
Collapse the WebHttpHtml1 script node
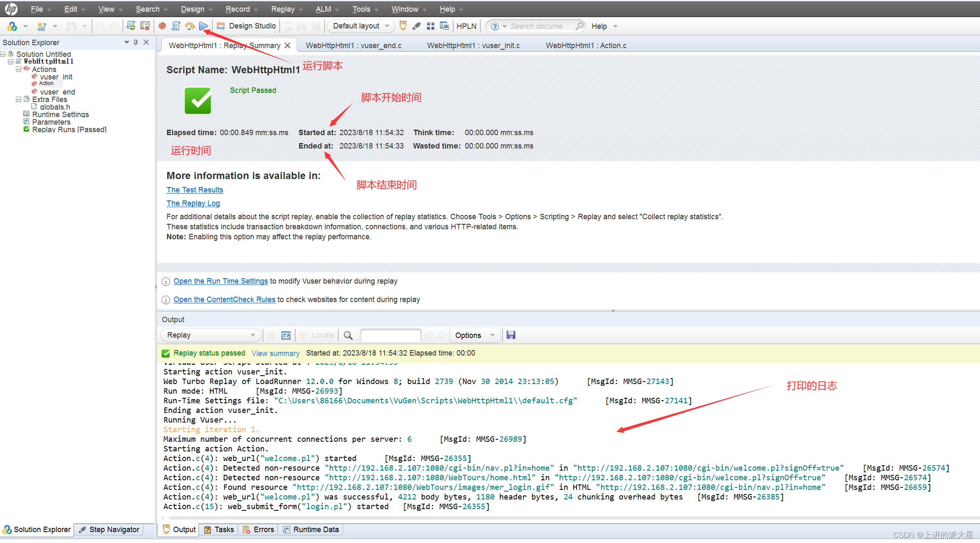(11, 61)
